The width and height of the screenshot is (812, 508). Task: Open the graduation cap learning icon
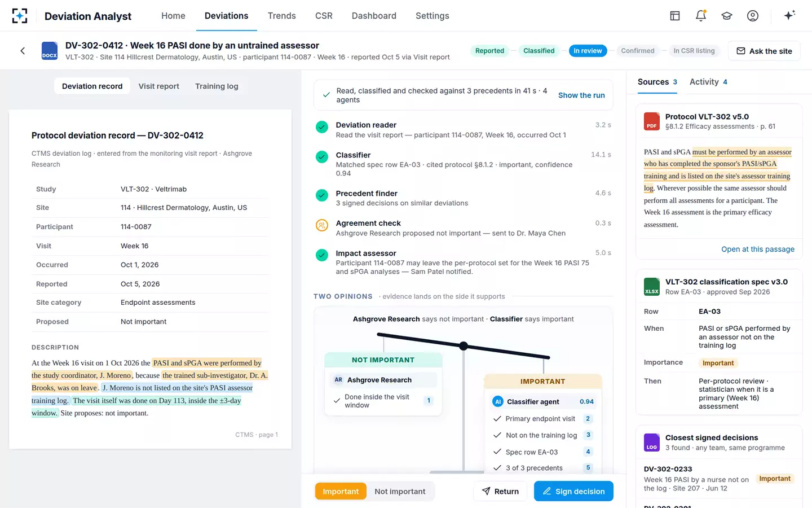[726, 16]
